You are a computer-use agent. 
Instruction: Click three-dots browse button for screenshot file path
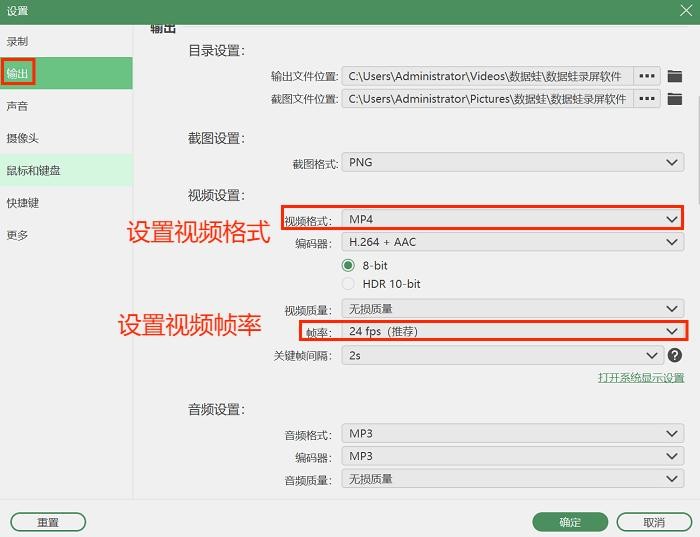point(647,99)
